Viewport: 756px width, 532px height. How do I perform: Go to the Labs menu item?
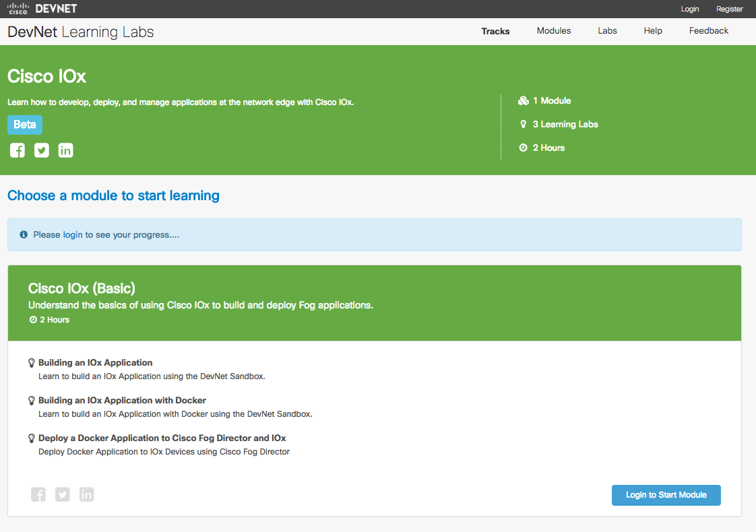(607, 31)
